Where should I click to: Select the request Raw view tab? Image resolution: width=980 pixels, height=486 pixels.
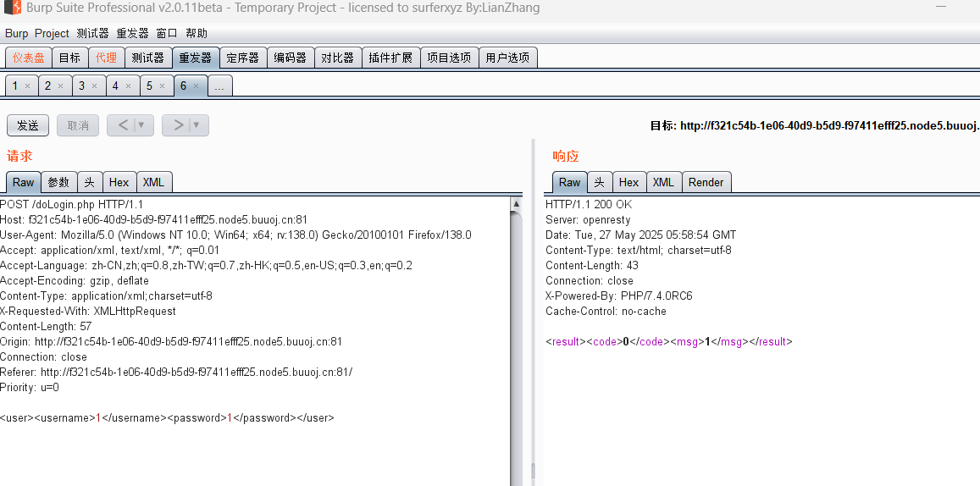click(23, 182)
